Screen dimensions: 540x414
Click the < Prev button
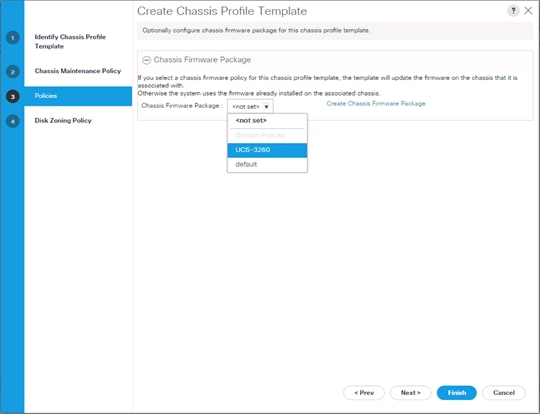(364, 393)
